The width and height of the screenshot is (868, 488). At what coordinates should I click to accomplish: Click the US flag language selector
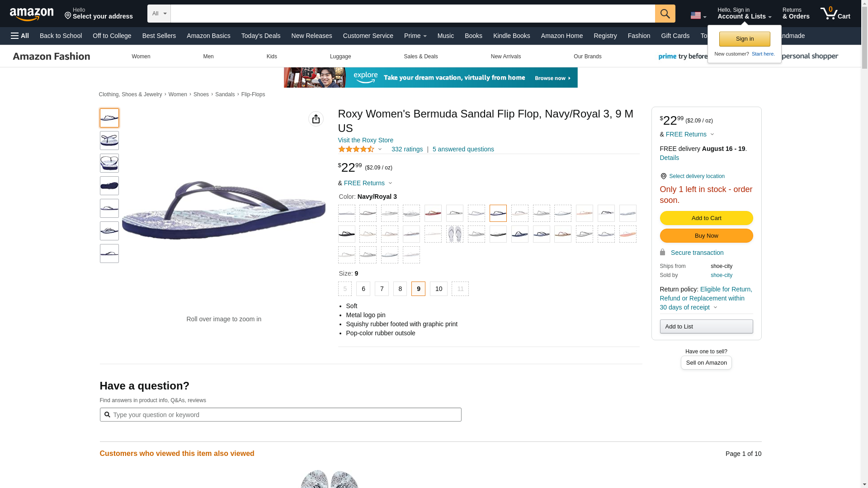698,15
